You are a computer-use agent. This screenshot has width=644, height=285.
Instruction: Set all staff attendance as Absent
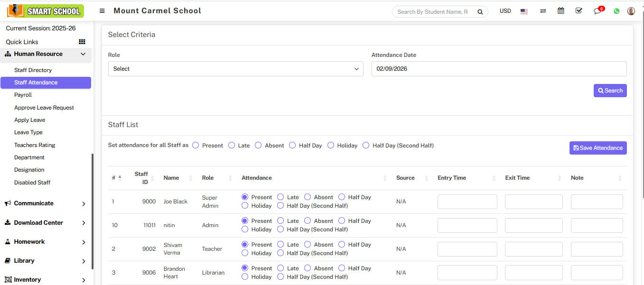click(258, 146)
